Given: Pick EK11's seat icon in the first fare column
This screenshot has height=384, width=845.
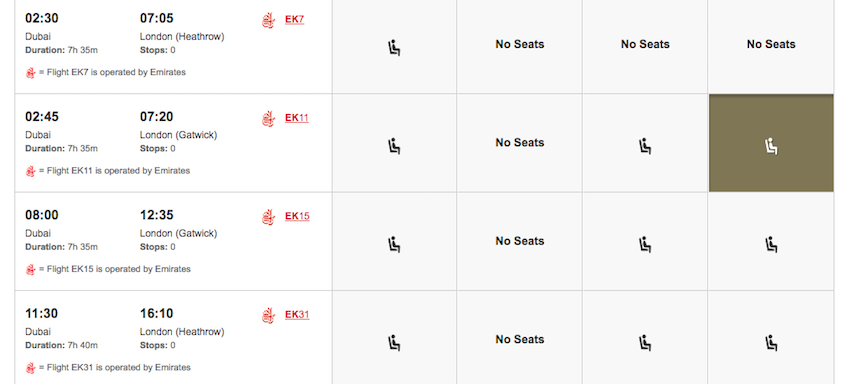Looking at the screenshot, I should click(x=394, y=146).
